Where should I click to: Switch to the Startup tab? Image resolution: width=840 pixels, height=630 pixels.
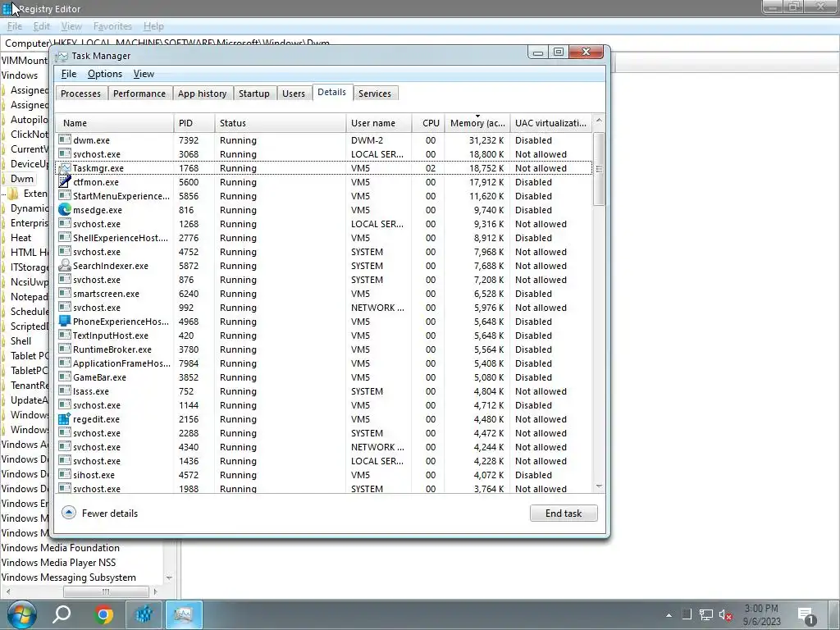(x=254, y=94)
